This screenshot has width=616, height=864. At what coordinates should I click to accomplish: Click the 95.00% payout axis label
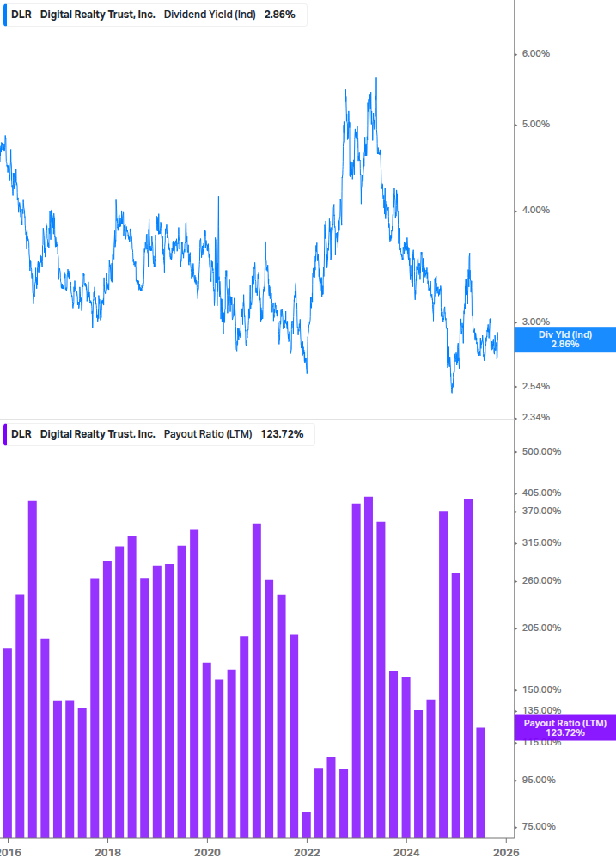coord(539,781)
